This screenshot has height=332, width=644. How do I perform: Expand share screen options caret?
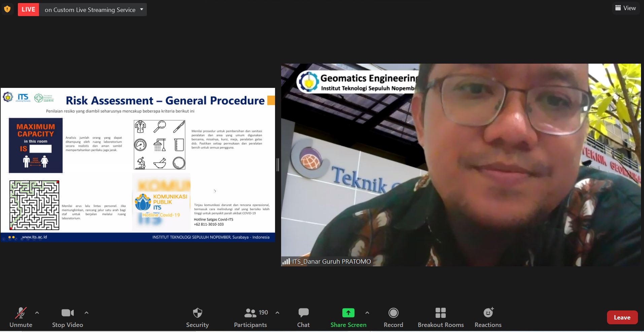367,313
